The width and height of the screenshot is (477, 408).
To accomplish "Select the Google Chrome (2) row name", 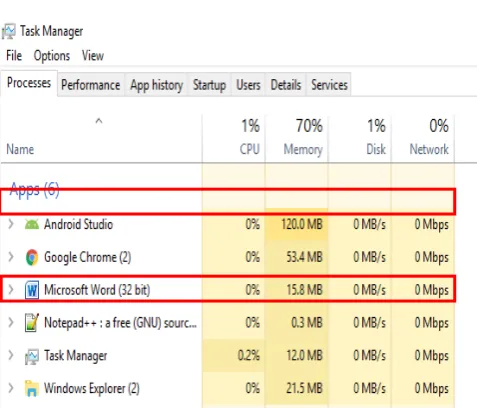I will [88, 257].
